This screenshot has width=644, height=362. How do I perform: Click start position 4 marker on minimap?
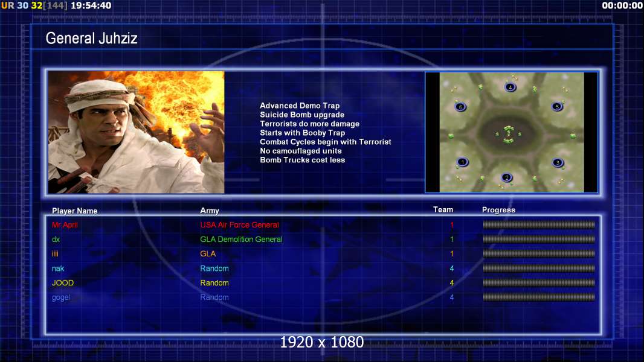tap(510, 87)
